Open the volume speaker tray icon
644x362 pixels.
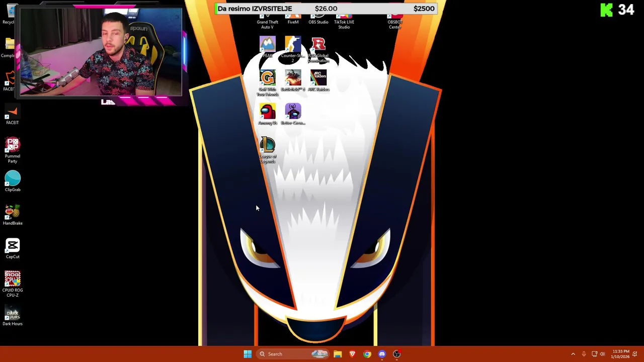click(602, 354)
